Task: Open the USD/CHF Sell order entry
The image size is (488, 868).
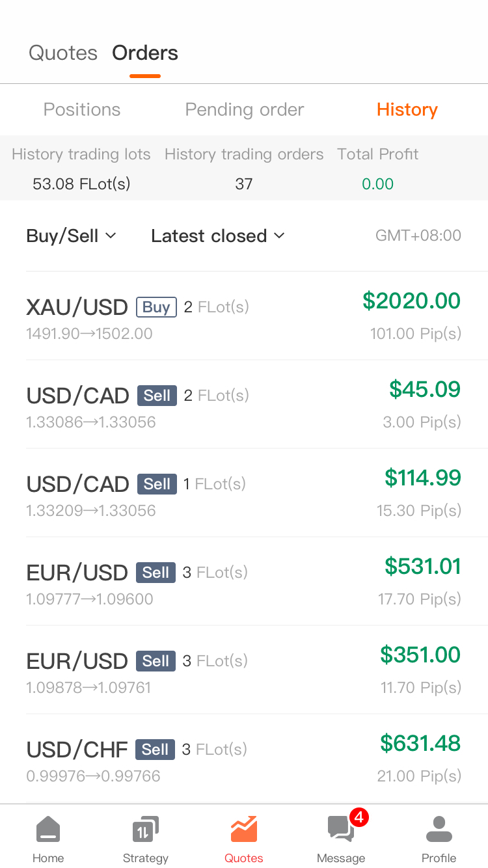Action: point(244,759)
